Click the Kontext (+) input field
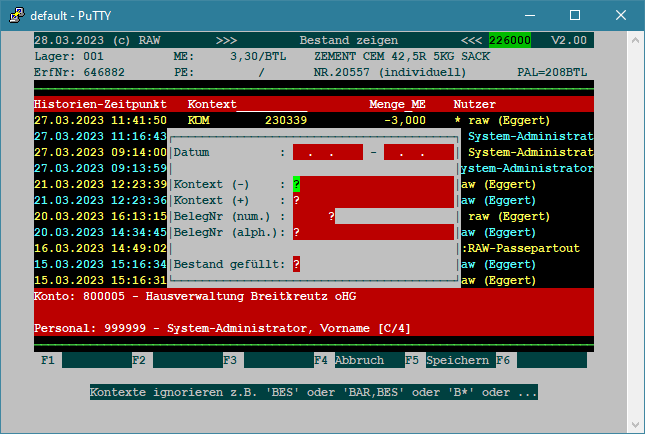 pyautogui.click(x=373, y=200)
